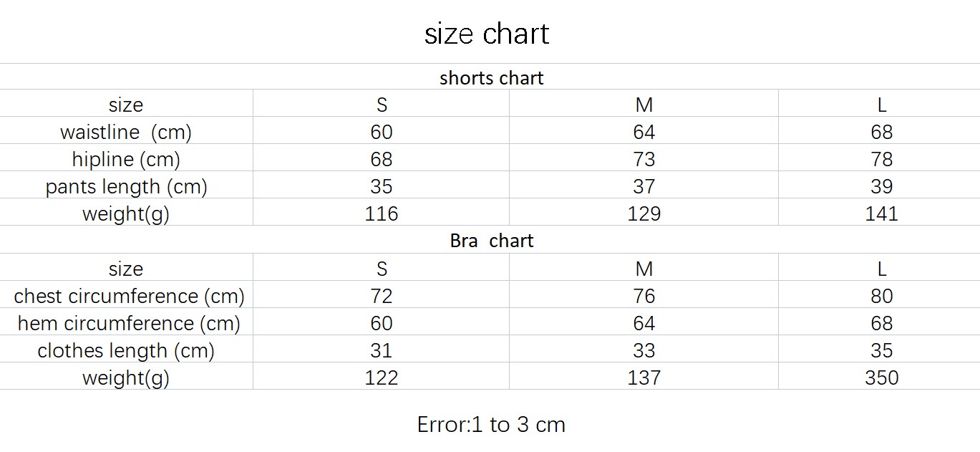Click bra weight value 137
The width and height of the screenshot is (980, 452).
coord(644,378)
